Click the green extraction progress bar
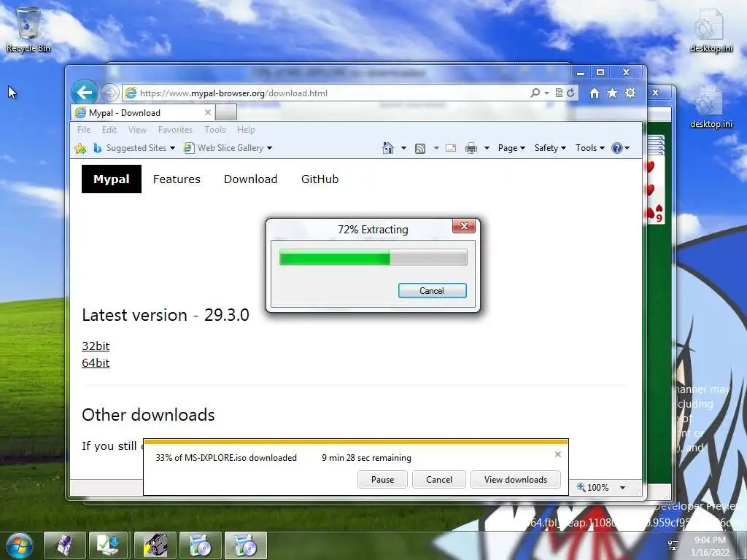Image resolution: width=747 pixels, height=560 pixels. click(x=373, y=257)
